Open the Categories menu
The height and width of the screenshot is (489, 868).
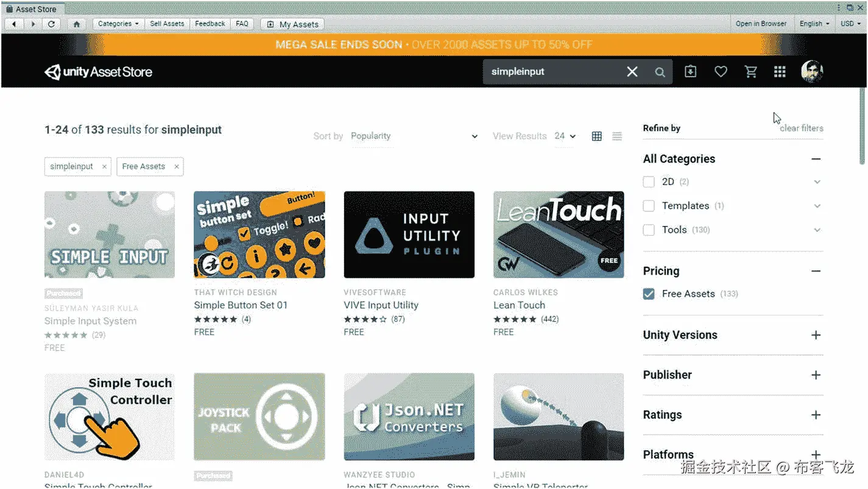(118, 24)
